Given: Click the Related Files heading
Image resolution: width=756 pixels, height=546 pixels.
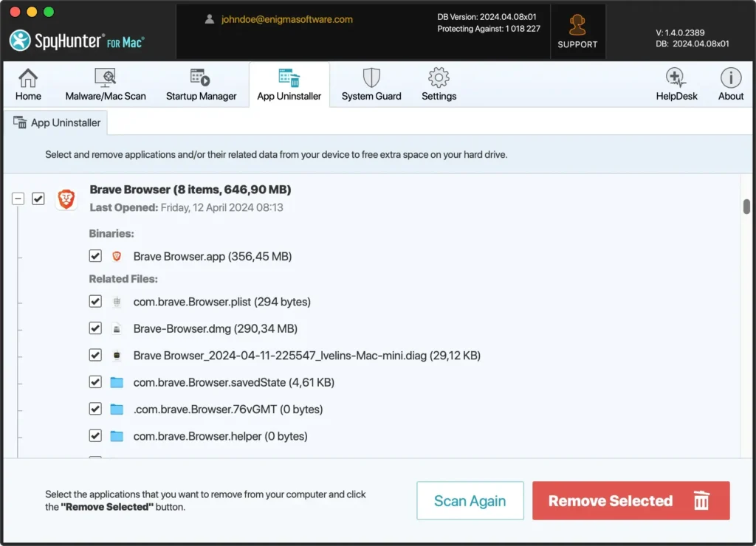Looking at the screenshot, I should click(123, 279).
